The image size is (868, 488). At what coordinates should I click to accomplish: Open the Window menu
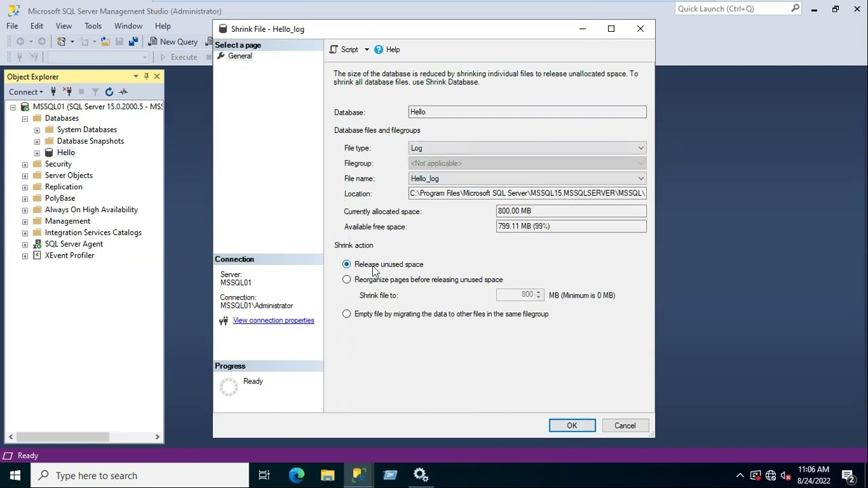tap(128, 26)
